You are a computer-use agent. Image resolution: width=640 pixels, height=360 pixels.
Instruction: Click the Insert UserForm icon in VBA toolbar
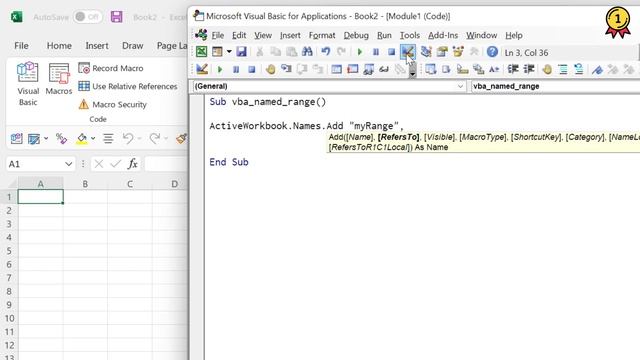pos(217,52)
